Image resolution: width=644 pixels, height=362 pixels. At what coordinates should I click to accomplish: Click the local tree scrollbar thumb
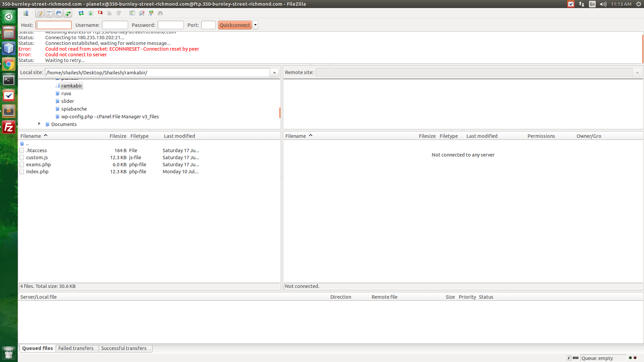[280, 113]
